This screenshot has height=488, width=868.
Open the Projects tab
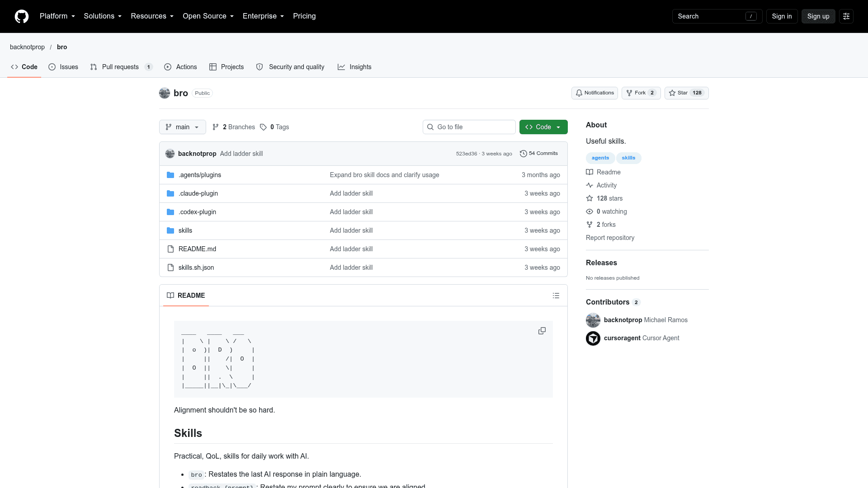[x=226, y=67]
